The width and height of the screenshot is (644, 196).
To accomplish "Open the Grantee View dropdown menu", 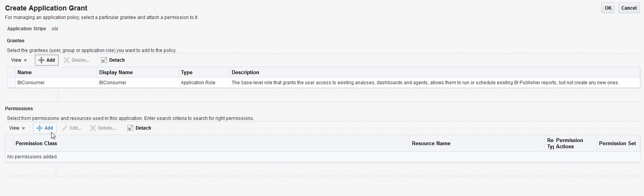I will click(x=19, y=60).
